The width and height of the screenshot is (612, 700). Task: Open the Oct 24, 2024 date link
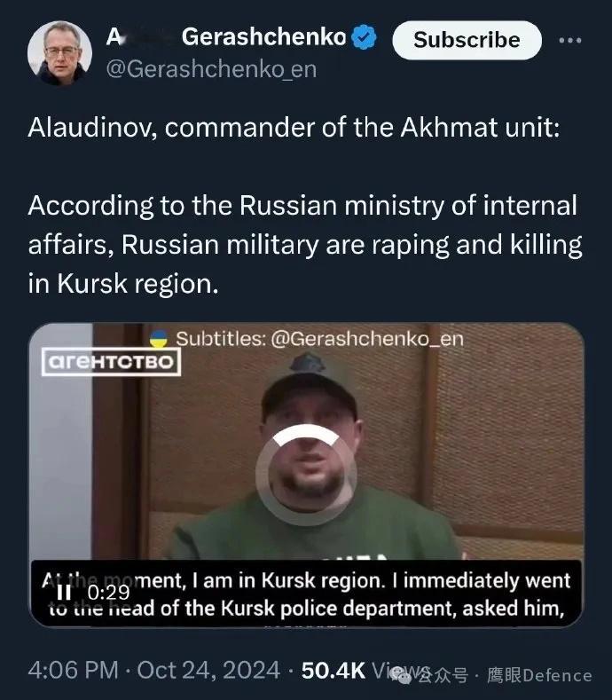click(x=208, y=670)
